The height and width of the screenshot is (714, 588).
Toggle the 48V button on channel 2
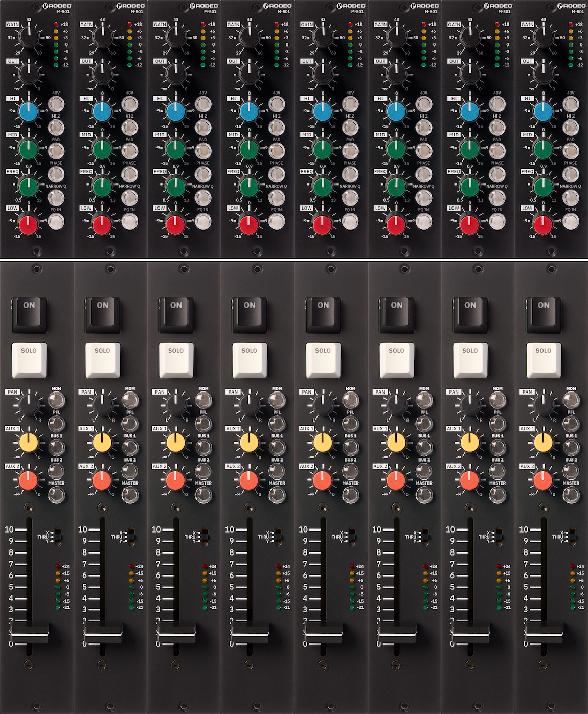130,105
